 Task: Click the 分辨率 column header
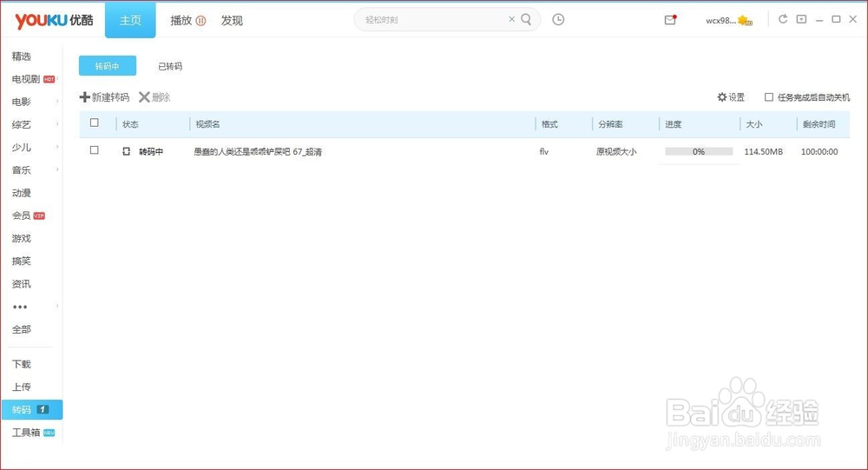point(610,124)
